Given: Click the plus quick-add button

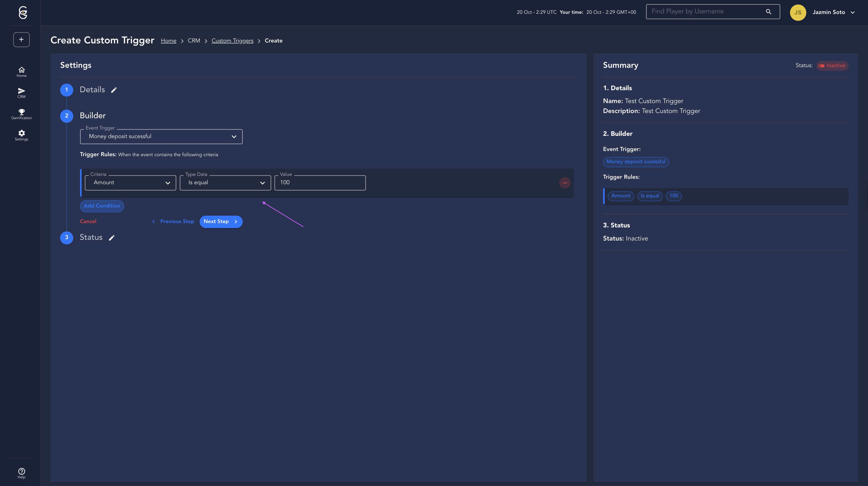Looking at the screenshot, I should pyautogui.click(x=21, y=39).
